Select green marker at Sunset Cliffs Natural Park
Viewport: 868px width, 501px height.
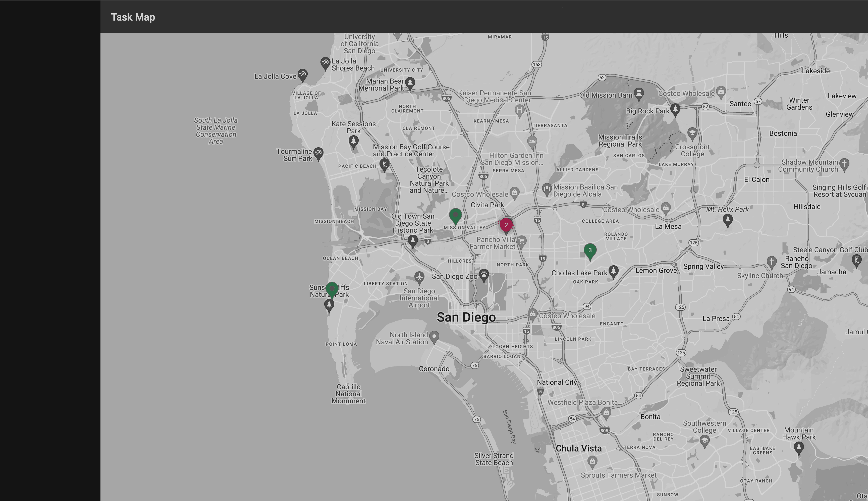point(332,289)
